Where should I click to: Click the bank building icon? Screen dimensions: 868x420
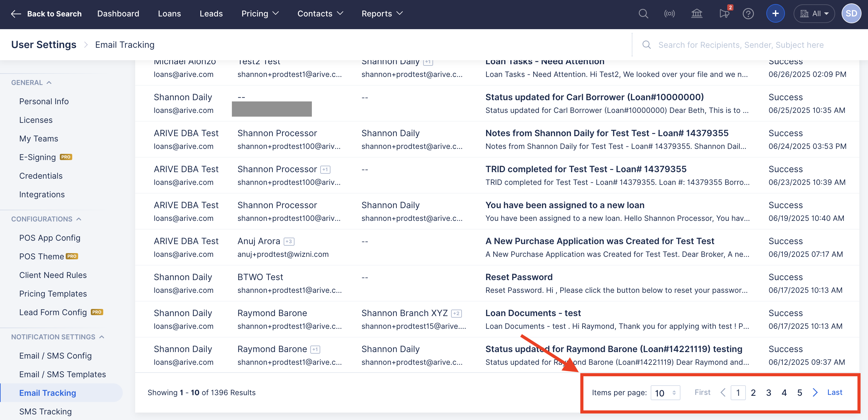click(697, 14)
